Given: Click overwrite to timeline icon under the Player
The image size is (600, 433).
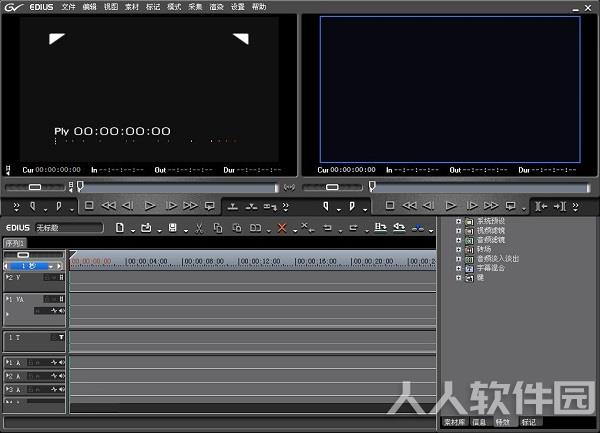Looking at the screenshot, I should coord(251,207).
